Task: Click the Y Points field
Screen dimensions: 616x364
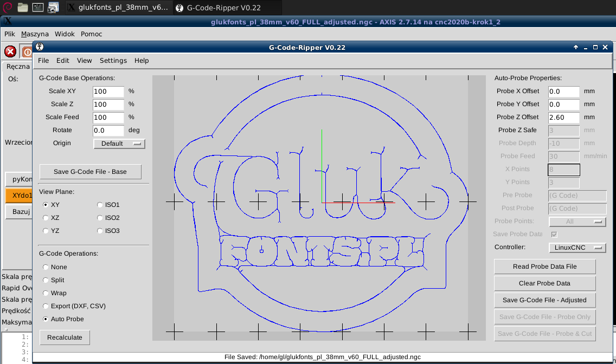Action: (564, 183)
